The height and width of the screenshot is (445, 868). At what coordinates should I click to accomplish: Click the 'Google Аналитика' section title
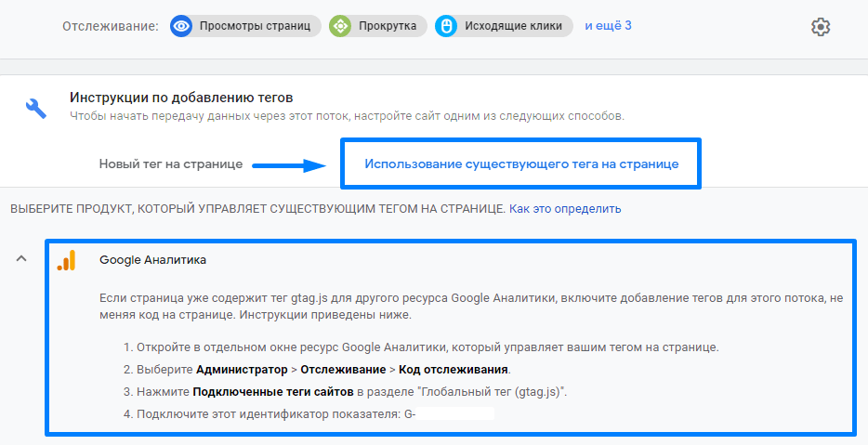152,259
